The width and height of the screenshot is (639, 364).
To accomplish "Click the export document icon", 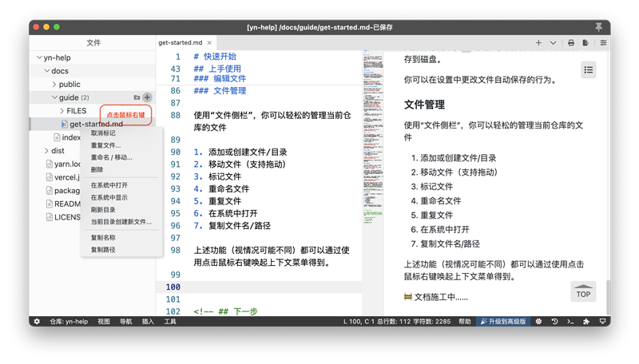I will (x=585, y=43).
